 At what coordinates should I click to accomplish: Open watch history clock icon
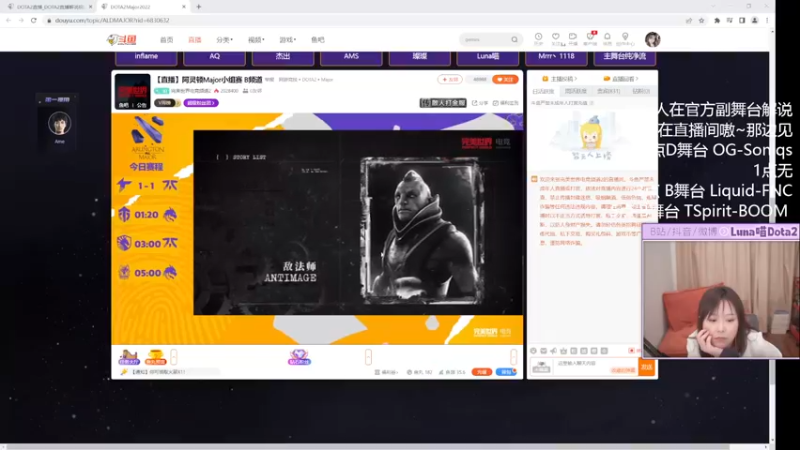538,38
